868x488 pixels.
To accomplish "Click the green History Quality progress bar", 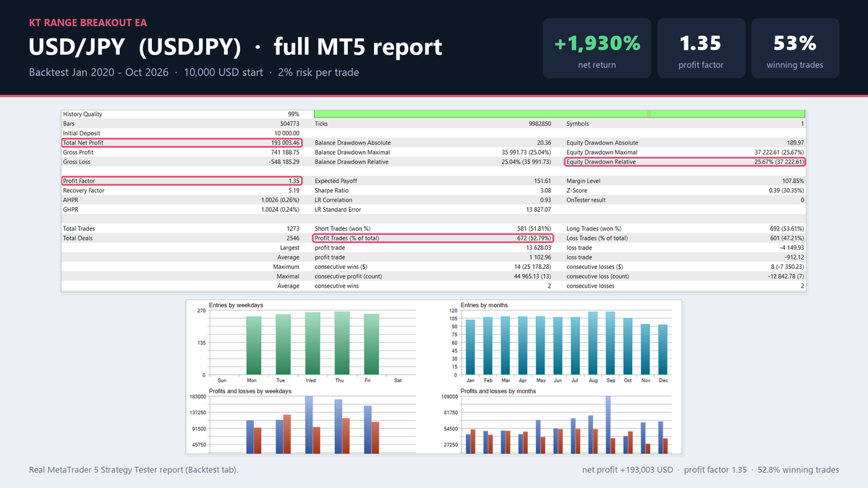I will pyautogui.click(x=559, y=114).
